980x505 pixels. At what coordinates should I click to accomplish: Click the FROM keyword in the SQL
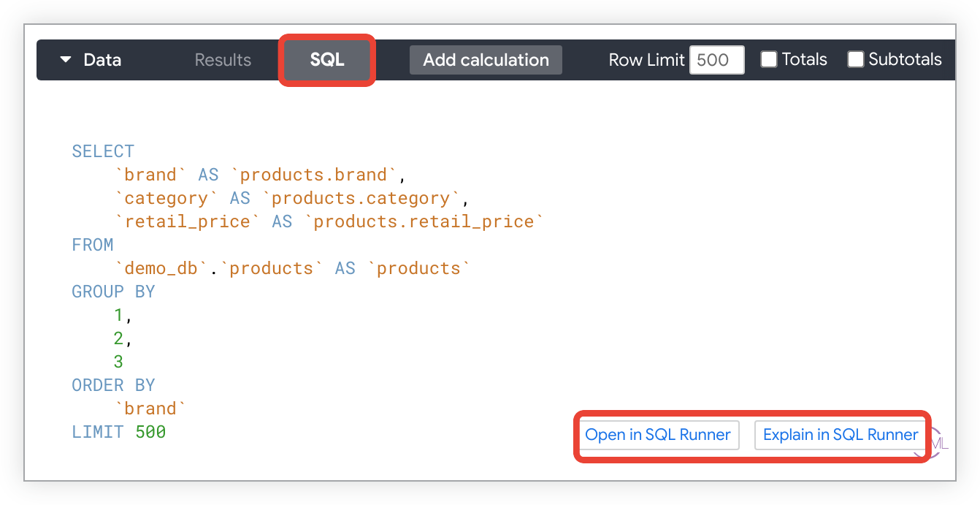pos(93,245)
